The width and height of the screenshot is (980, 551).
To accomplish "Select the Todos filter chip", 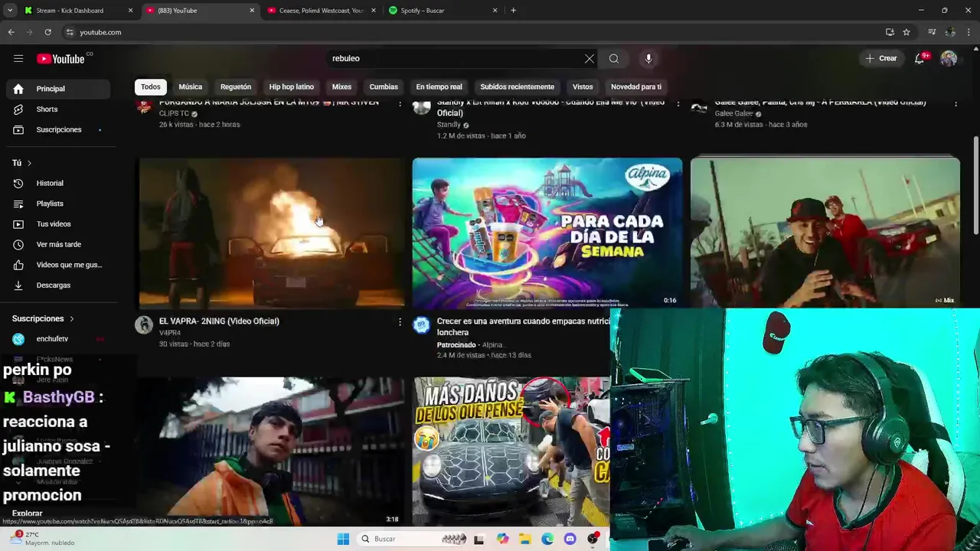I will coord(151,86).
